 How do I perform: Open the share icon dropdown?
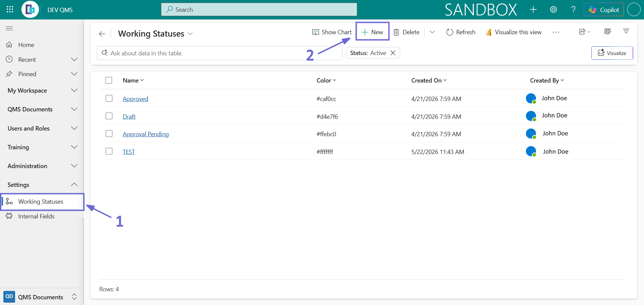585,32
